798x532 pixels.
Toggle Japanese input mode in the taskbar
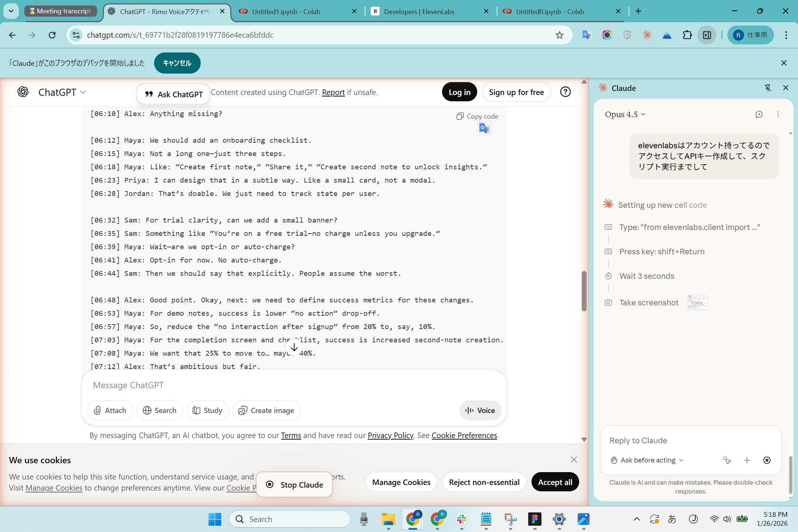[x=672, y=519]
